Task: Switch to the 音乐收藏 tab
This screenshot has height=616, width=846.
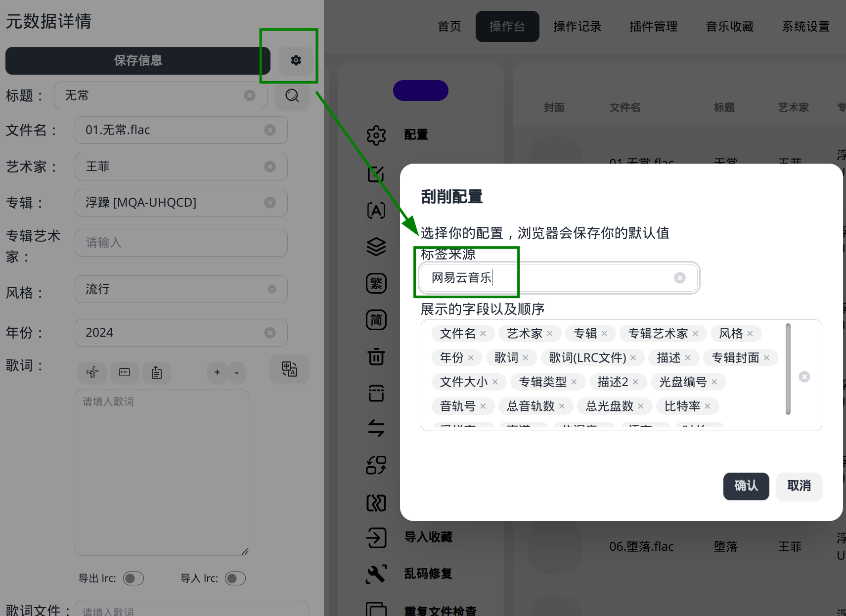Action: (x=729, y=27)
